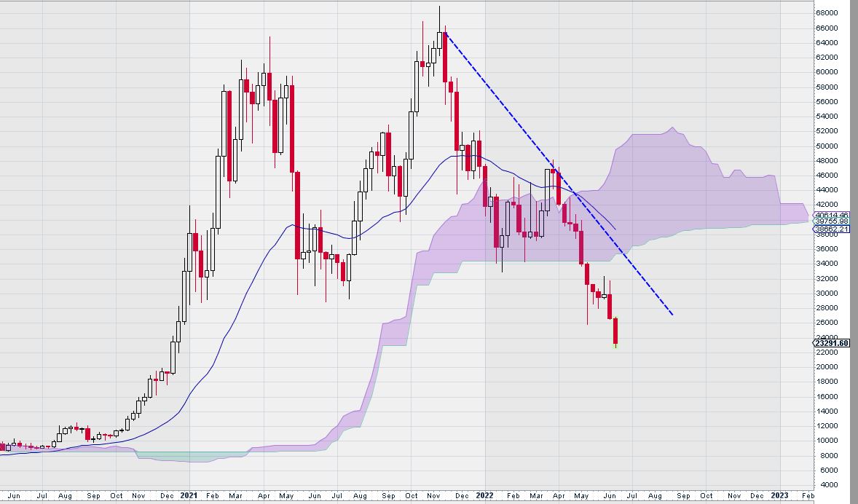Viewport: 858px width, 504px height.
Task: Select the 38662.21 price axis marker
Action: click(x=831, y=229)
